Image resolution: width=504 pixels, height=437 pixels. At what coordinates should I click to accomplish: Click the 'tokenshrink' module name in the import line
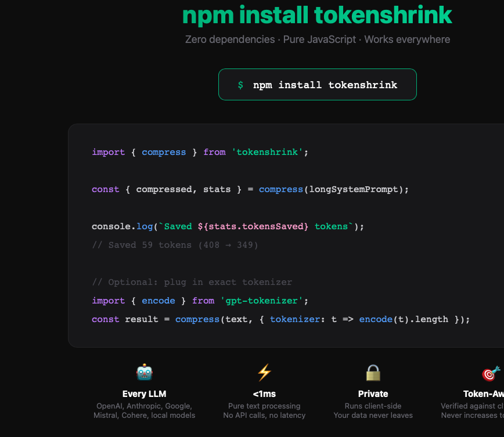(x=267, y=152)
